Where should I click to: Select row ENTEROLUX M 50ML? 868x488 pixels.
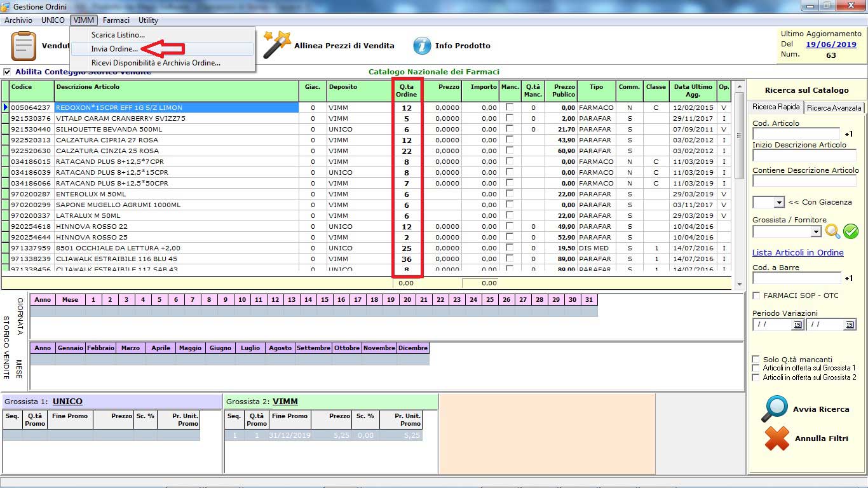coord(177,194)
